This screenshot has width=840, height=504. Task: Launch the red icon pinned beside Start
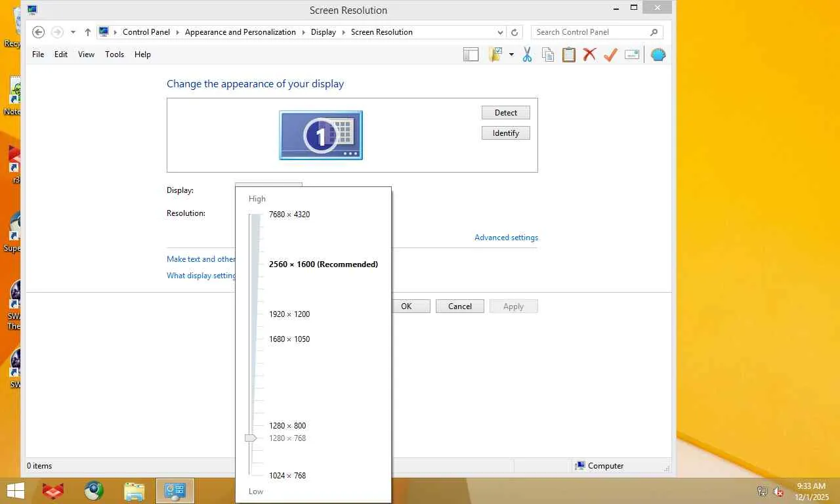point(53,491)
